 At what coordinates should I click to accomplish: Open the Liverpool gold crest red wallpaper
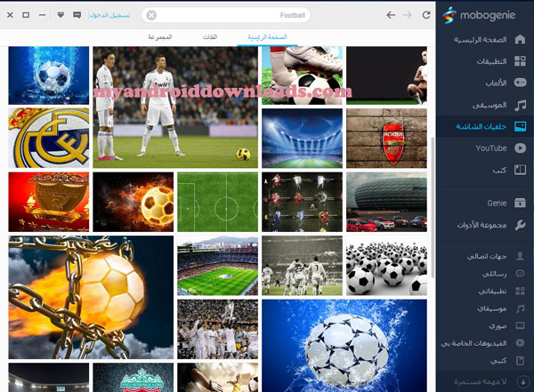click(x=49, y=202)
